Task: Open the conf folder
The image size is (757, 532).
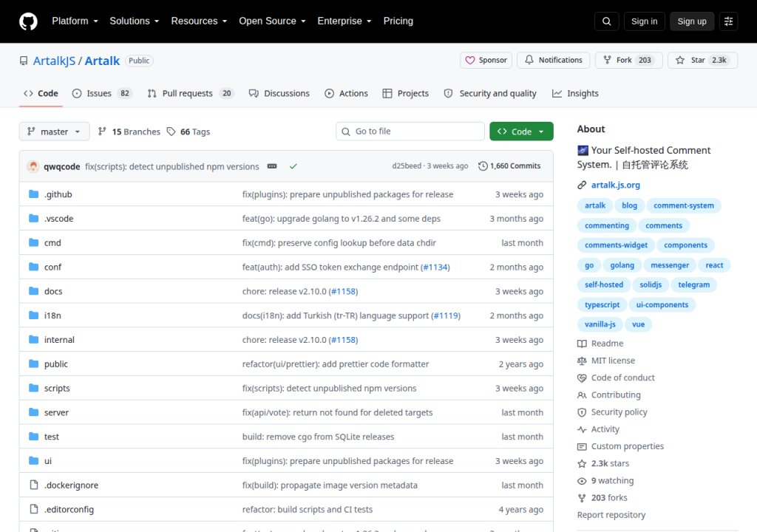Action: click(x=52, y=267)
